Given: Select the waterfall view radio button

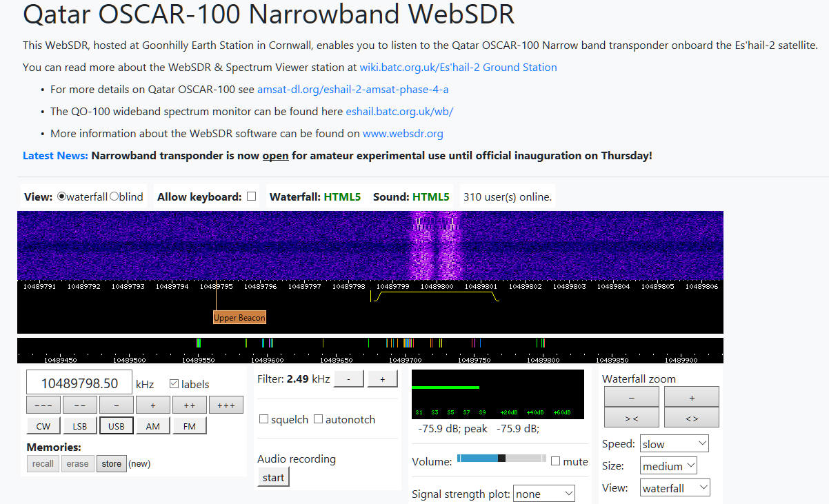Looking at the screenshot, I should (x=61, y=196).
